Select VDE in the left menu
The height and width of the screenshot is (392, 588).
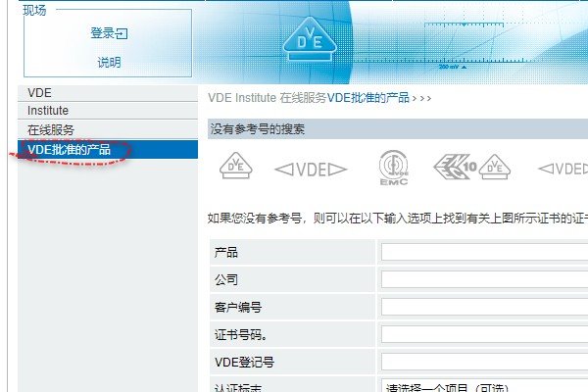(x=108, y=93)
